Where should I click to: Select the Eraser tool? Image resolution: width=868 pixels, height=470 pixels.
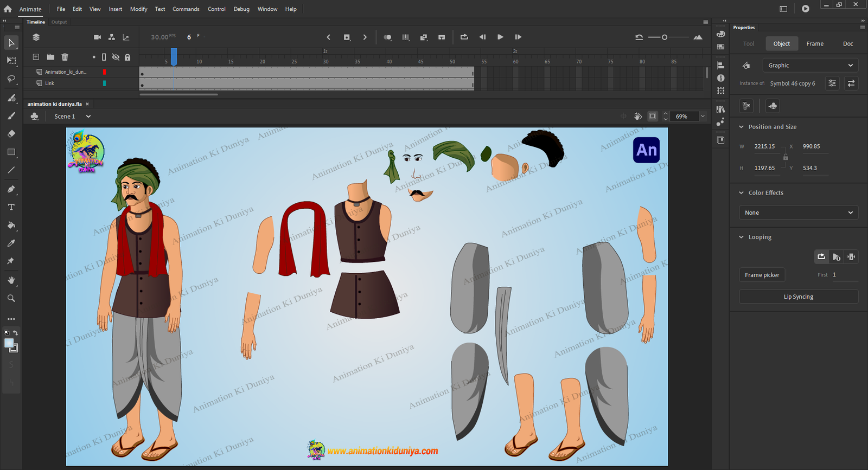point(11,134)
